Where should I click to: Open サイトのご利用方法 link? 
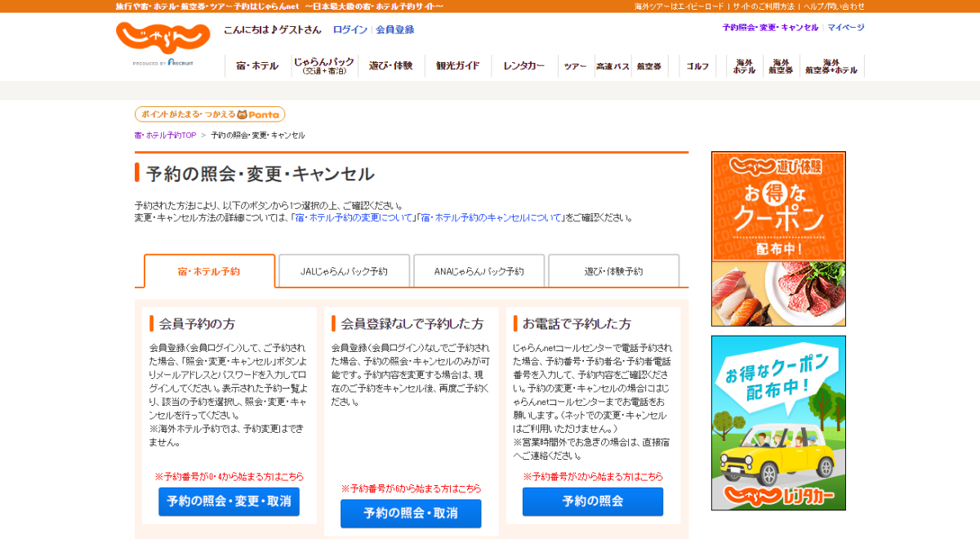pos(764,7)
